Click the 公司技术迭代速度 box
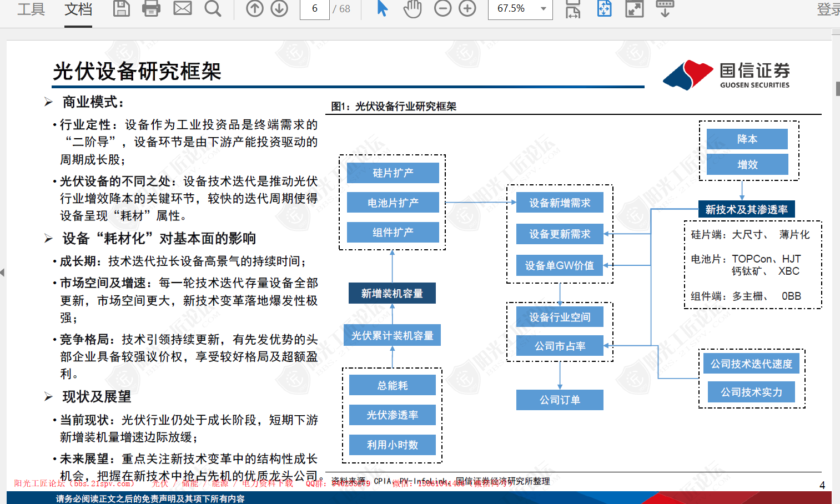 coord(752,364)
